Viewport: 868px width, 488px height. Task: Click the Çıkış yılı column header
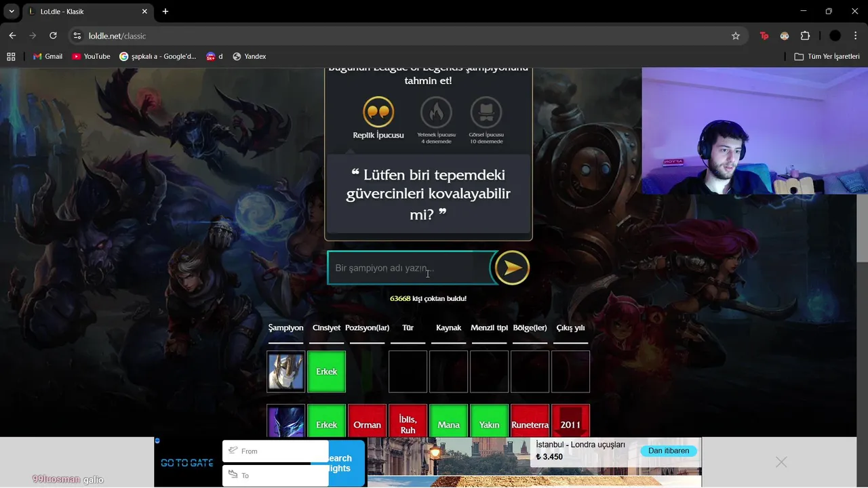pos(570,328)
